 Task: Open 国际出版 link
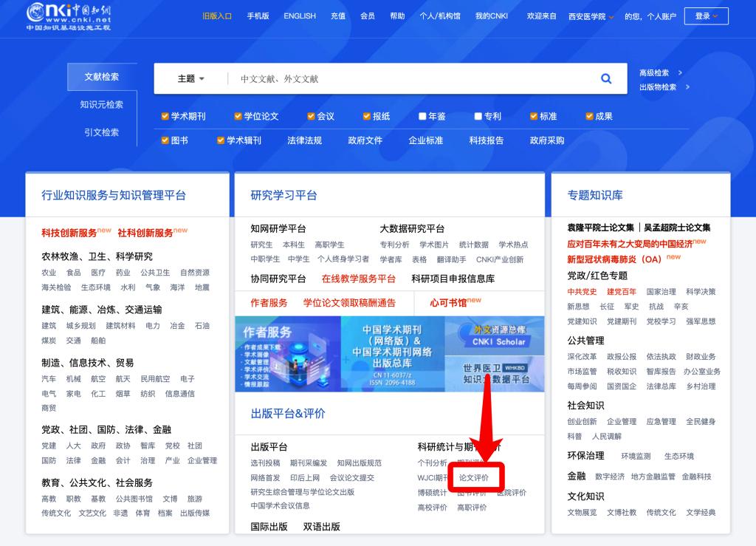pyautogui.click(x=269, y=527)
